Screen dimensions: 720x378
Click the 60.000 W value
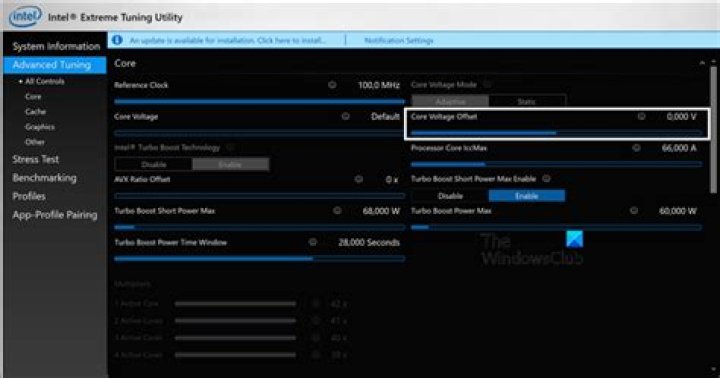pyautogui.click(x=678, y=211)
